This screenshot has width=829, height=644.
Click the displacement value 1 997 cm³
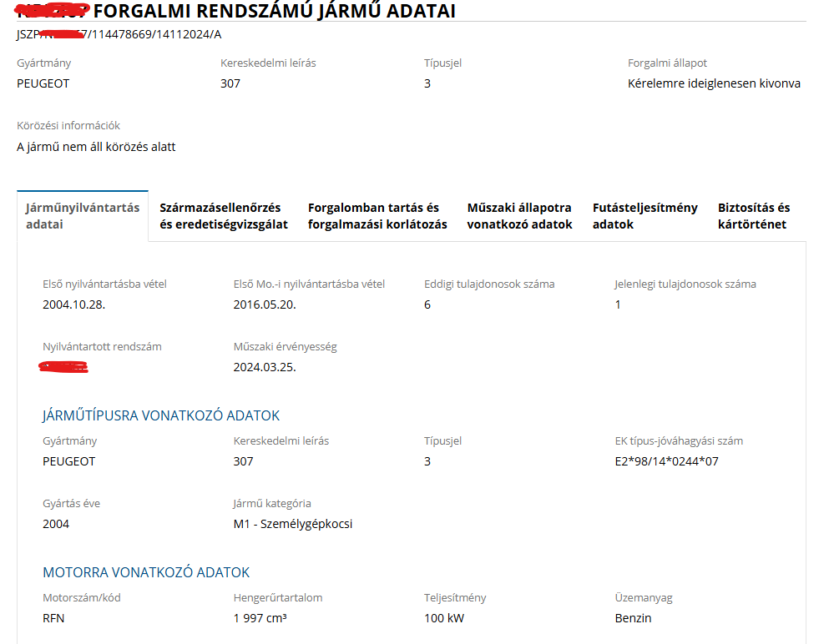(260, 618)
